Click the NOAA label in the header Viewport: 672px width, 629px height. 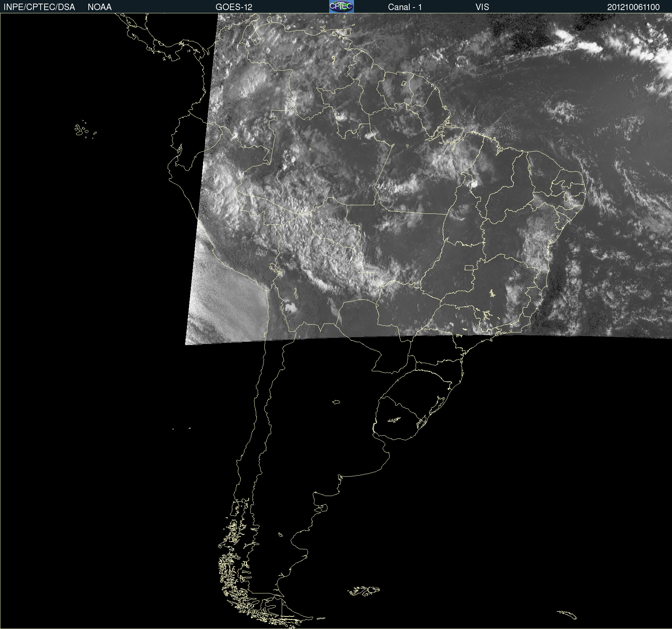[x=100, y=7]
